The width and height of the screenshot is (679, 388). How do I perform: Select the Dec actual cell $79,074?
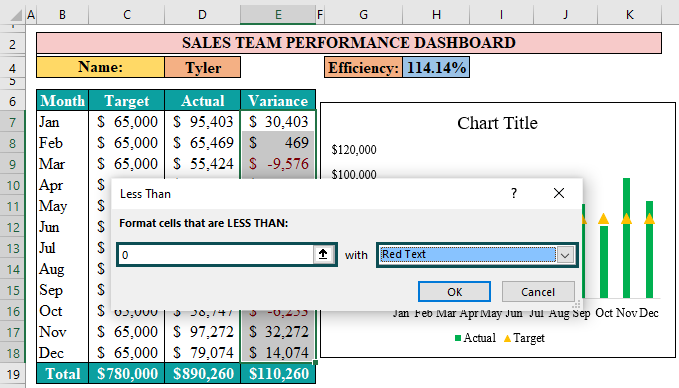point(203,353)
